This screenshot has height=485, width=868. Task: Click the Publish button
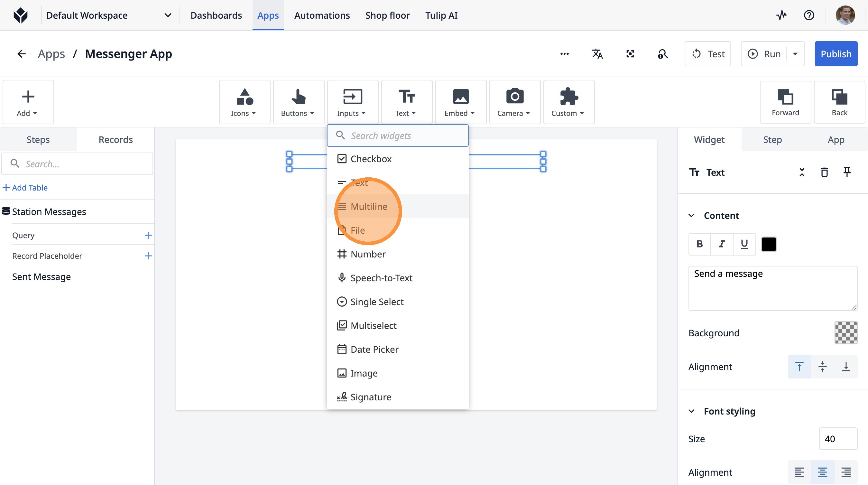tap(836, 54)
